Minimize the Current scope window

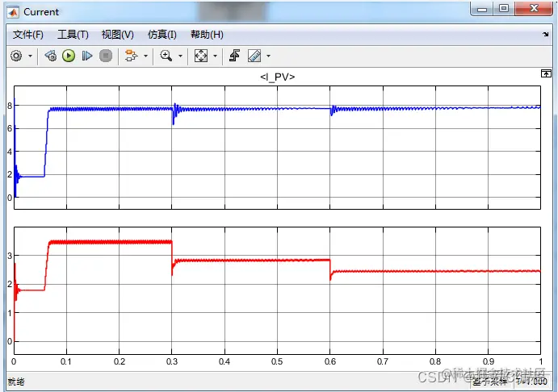(x=482, y=9)
